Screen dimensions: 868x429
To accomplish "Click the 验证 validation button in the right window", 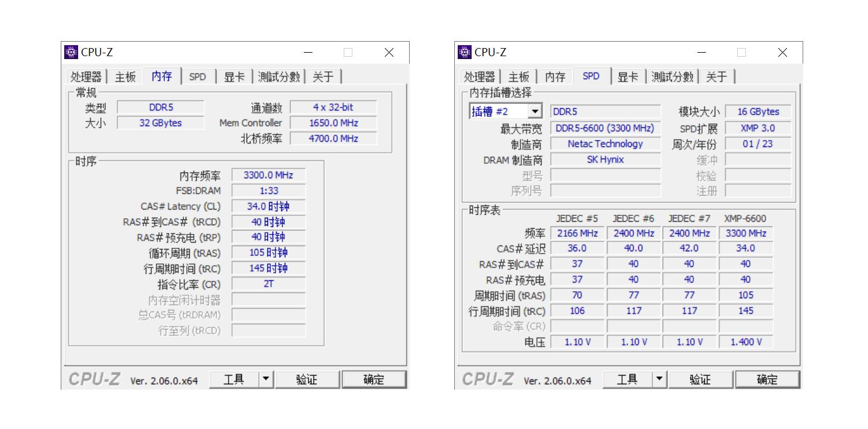I will [x=701, y=379].
